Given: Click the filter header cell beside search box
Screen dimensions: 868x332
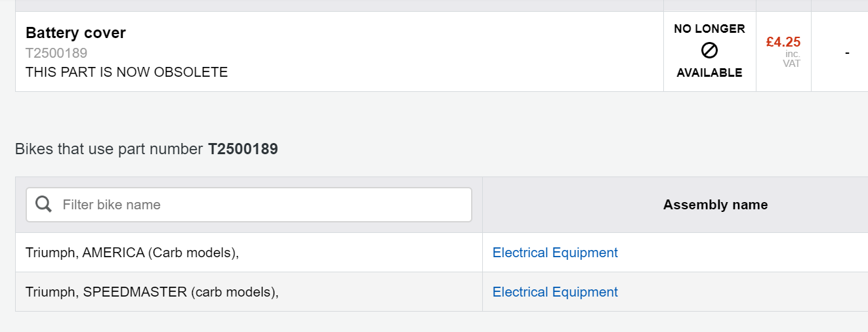Looking at the screenshot, I should coord(249,205).
